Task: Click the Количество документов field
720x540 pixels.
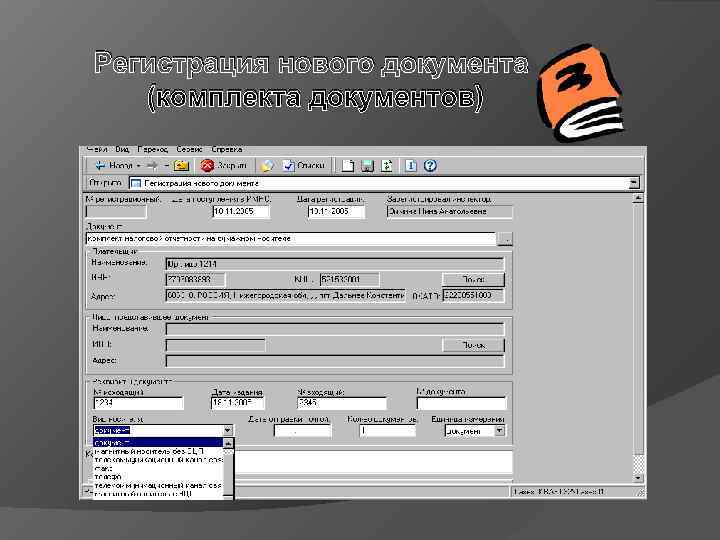Action: tap(387, 431)
